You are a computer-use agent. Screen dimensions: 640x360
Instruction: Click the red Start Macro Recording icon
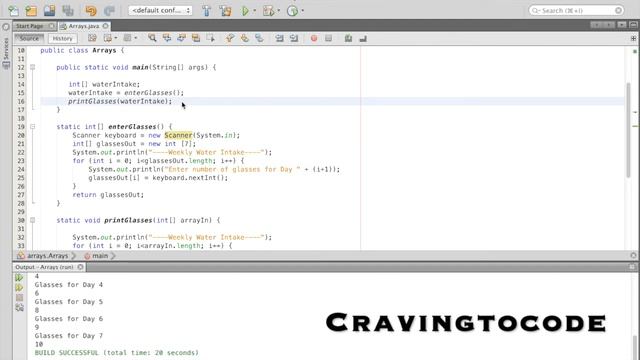tap(314, 38)
